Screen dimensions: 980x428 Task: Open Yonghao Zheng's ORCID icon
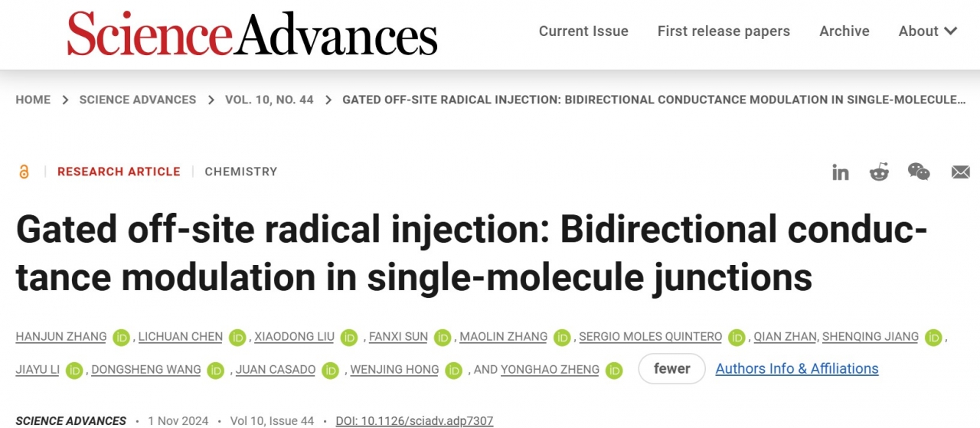[614, 371]
